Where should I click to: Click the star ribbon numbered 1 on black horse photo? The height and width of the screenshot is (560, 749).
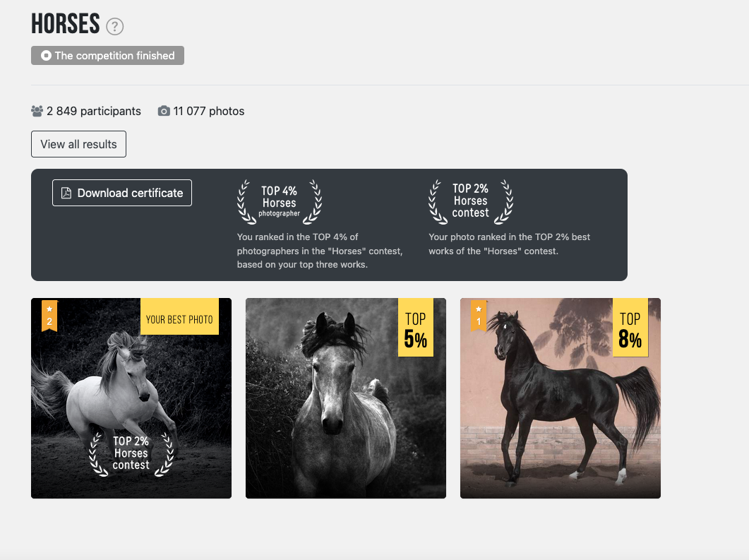[x=479, y=316]
